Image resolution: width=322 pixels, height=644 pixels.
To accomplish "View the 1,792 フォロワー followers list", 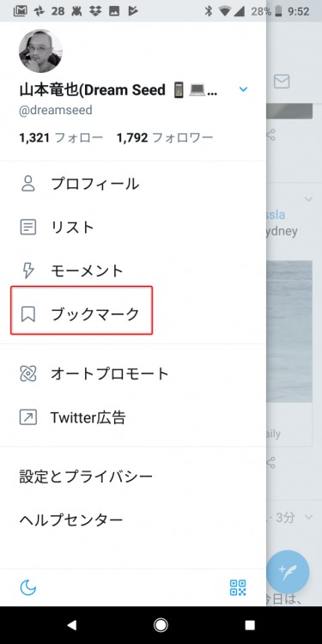I will pyautogui.click(x=165, y=137).
